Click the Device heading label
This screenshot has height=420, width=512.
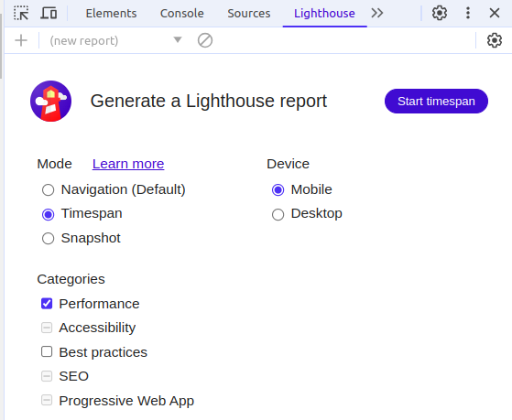288,164
